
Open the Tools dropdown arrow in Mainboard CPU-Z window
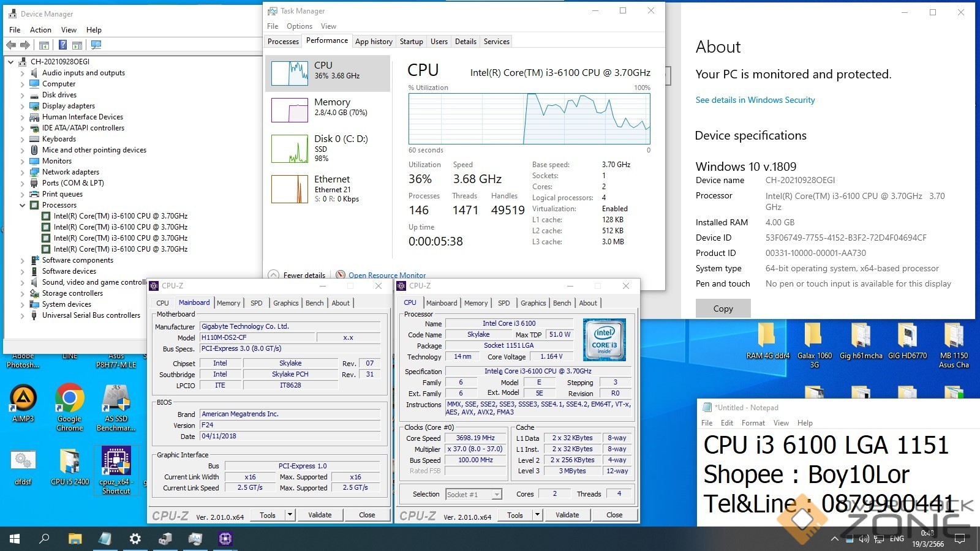coord(290,515)
